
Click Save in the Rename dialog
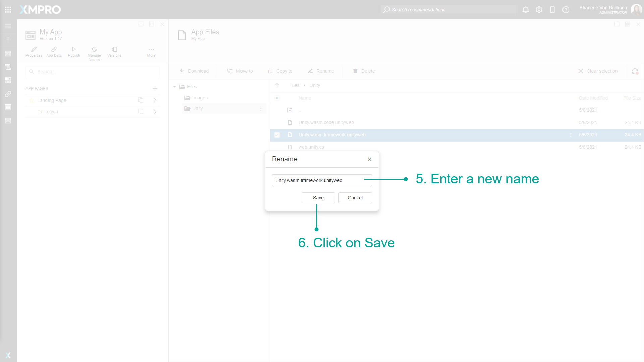[x=318, y=198]
